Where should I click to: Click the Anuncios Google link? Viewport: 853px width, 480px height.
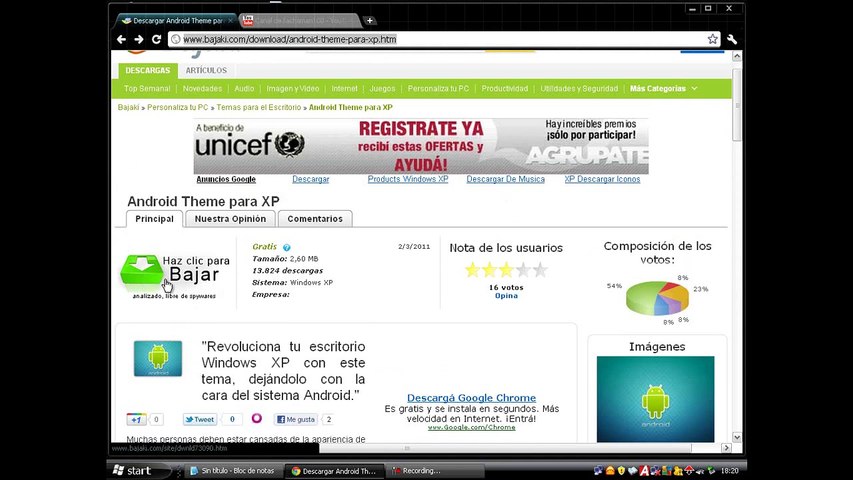(226, 179)
